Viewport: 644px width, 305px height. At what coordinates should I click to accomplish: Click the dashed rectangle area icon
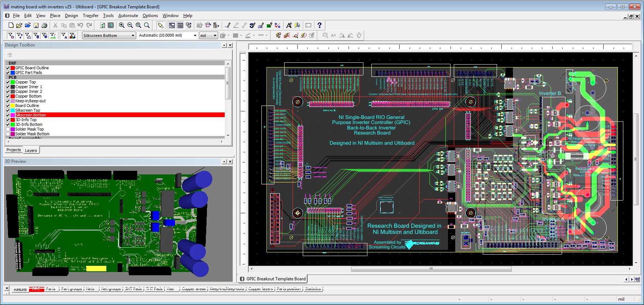(308, 25)
